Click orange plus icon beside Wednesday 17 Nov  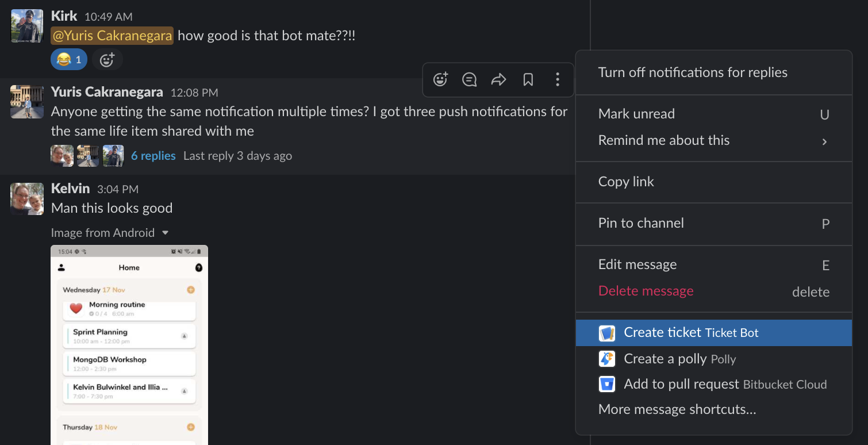[x=191, y=290]
